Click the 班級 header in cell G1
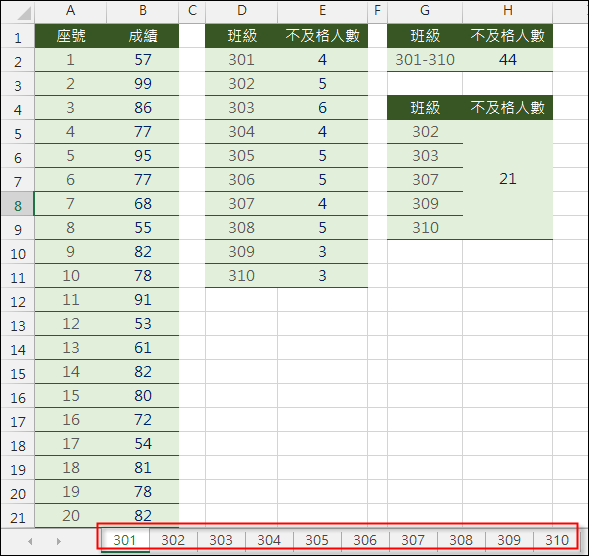This screenshot has height=556, width=589. click(x=425, y=36)
